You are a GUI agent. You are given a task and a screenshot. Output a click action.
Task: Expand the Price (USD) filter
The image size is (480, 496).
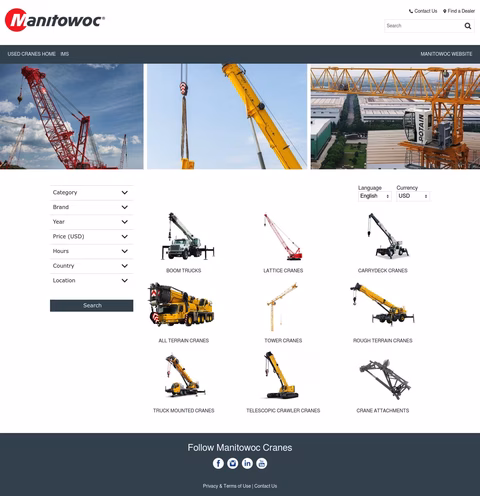click(91, 237)
